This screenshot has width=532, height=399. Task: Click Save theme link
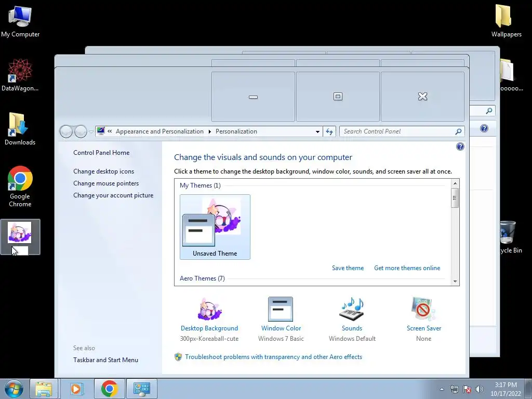(x=348, y=268)
